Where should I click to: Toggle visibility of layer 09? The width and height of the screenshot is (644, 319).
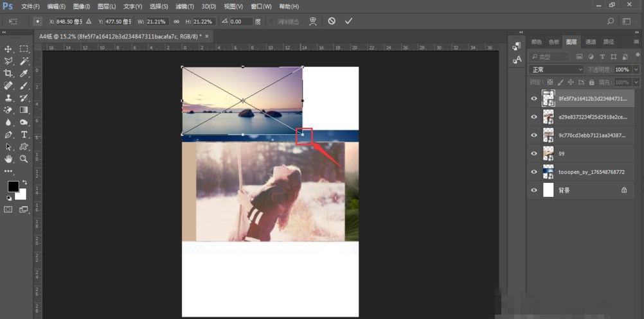coord(534,153)
